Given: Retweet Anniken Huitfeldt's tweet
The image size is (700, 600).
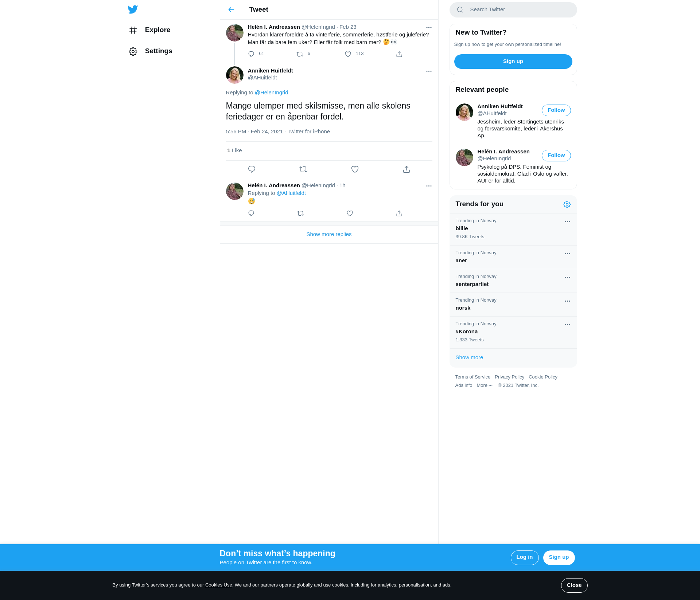Looking at the screenshot, I should [303, 169].
